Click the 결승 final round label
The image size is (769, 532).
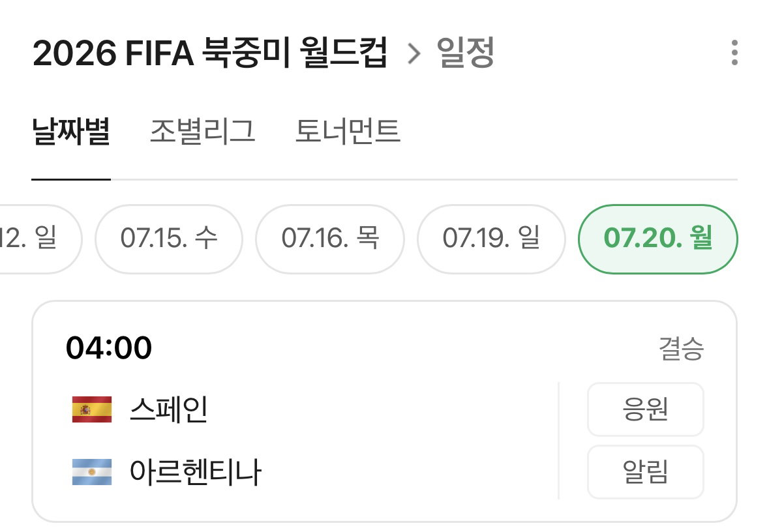click(x=681, y=349)
